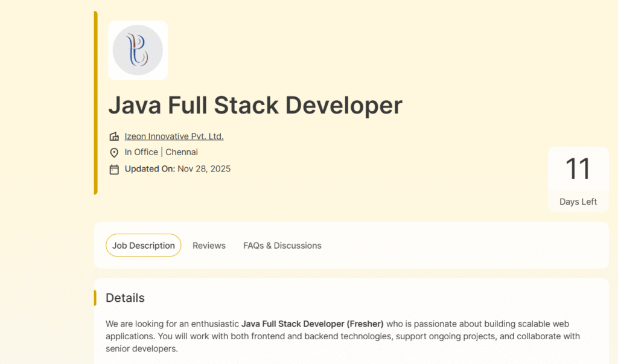The height and width of the screenshot is (364, 618).
Task: Open the Izeon Innovative Pvt. Ltd. link
Action: [x=174, y=136]
